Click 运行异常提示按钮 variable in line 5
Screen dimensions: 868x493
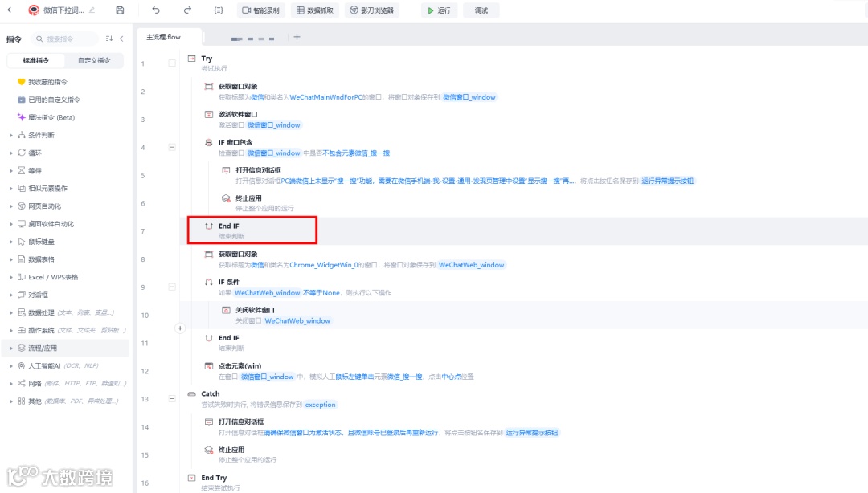pos(667,181)
